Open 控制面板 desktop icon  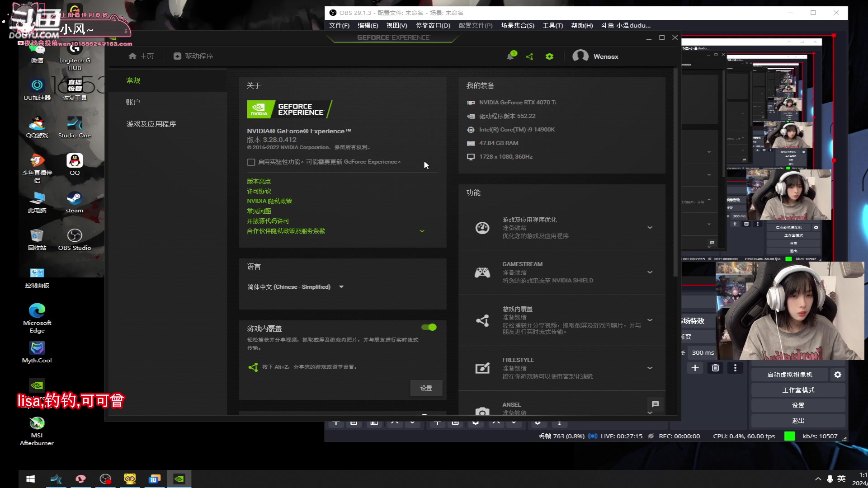tap(37, 277)
